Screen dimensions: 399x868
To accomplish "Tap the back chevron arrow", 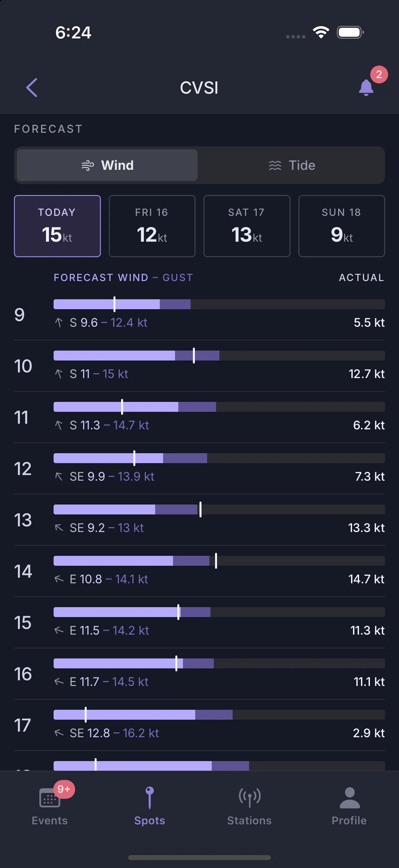I will [32, 88].
